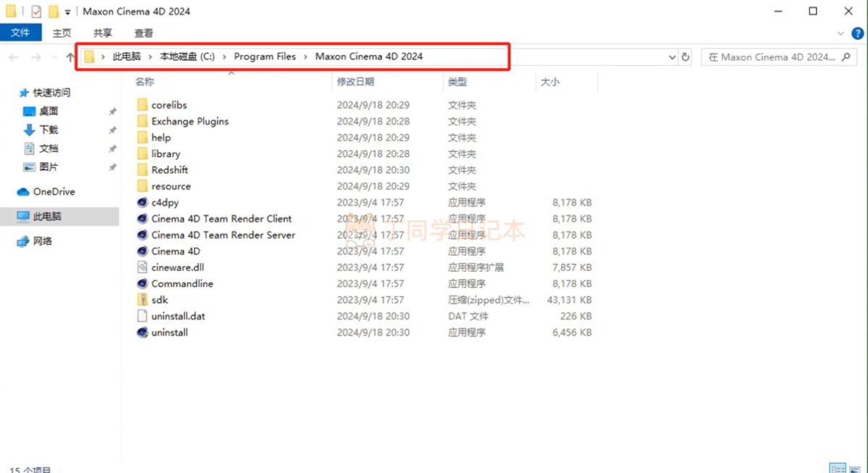Expand the chevron after Program Files in path

(305, 56)
